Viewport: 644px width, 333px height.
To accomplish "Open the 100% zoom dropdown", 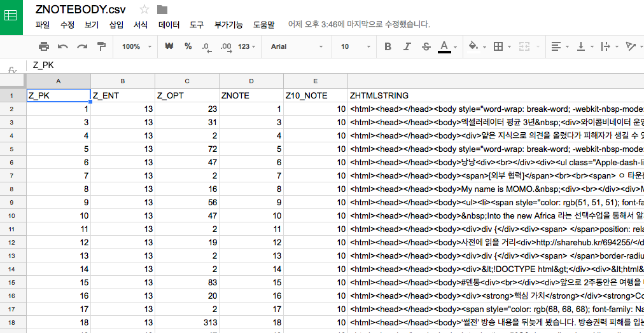I will click(136, 47).
